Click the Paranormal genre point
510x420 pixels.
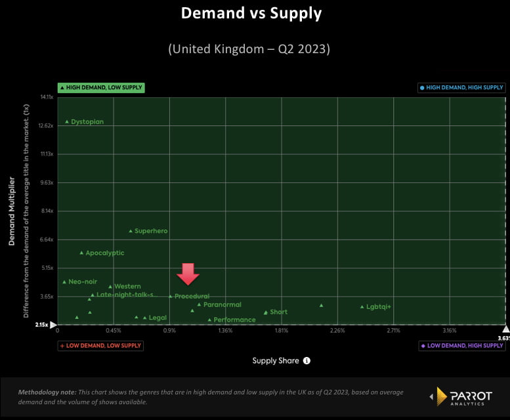click(x=199, y=304)
